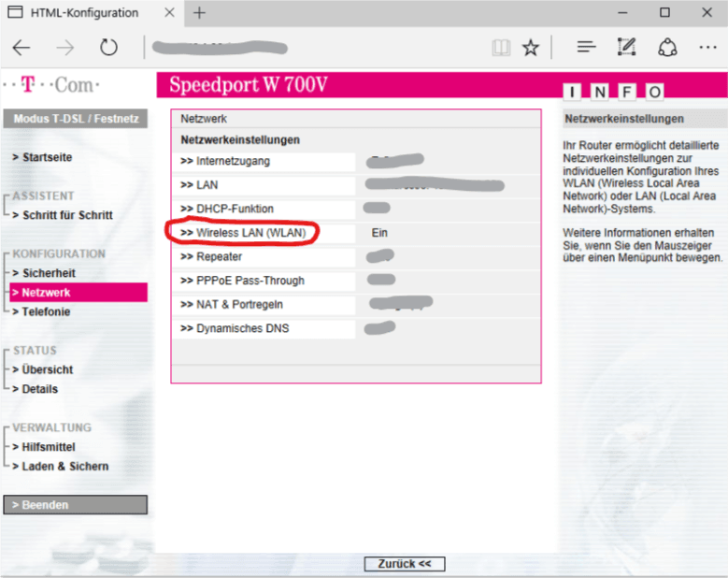Click the O letter of INFO
The width and height of the screenshot is (728, 578).
(x=655, y=92)
